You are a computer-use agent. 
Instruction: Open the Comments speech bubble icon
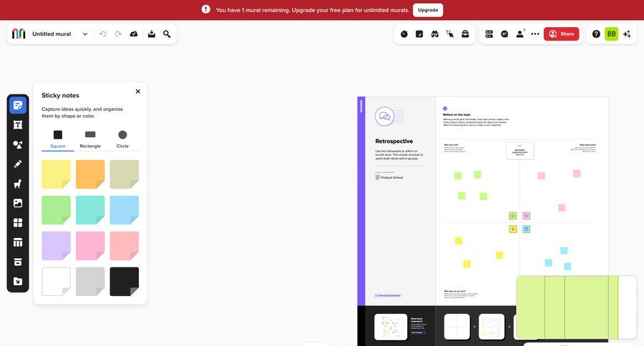pyautogui.click(x=504, y=34)
